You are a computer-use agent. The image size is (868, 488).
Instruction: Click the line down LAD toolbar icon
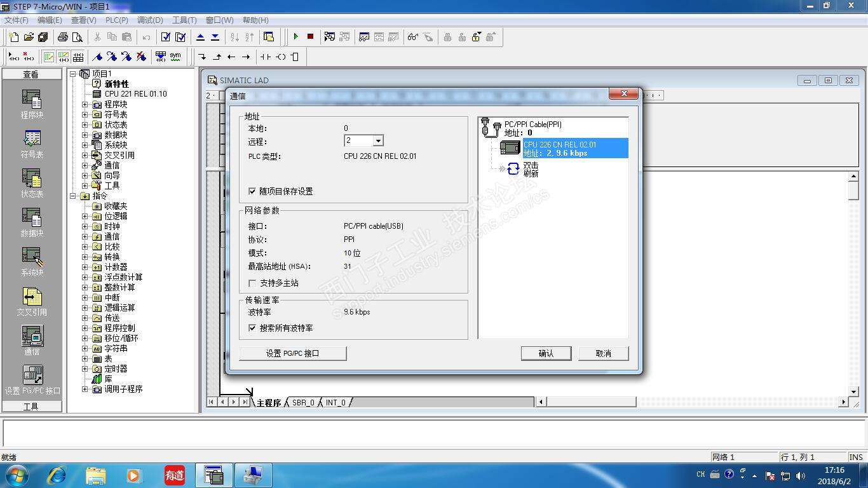point(202,57)
